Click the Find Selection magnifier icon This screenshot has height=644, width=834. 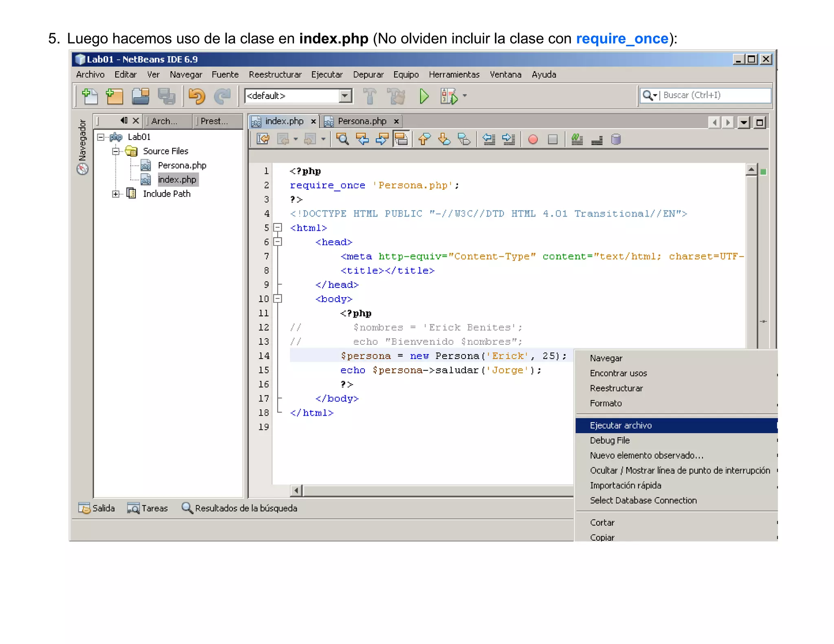pos(342,139)
